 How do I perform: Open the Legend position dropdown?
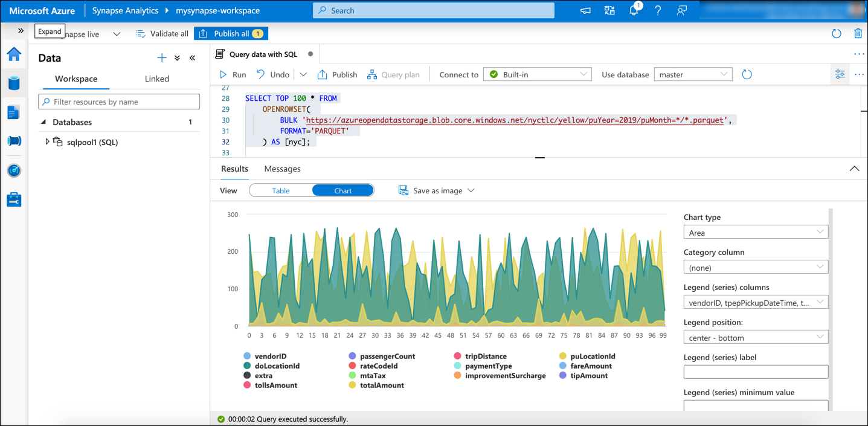pos(756,337)
